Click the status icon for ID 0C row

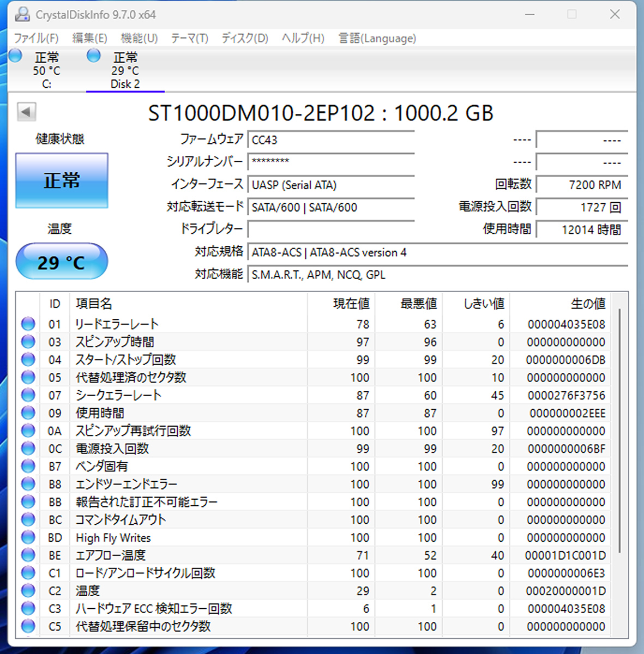[28, 449]
